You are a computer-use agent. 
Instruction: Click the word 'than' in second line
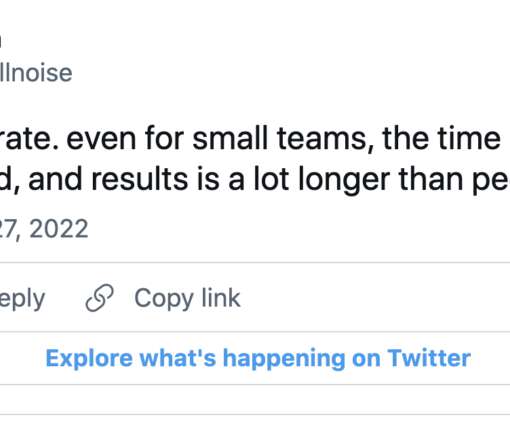[x=431, y=179]
